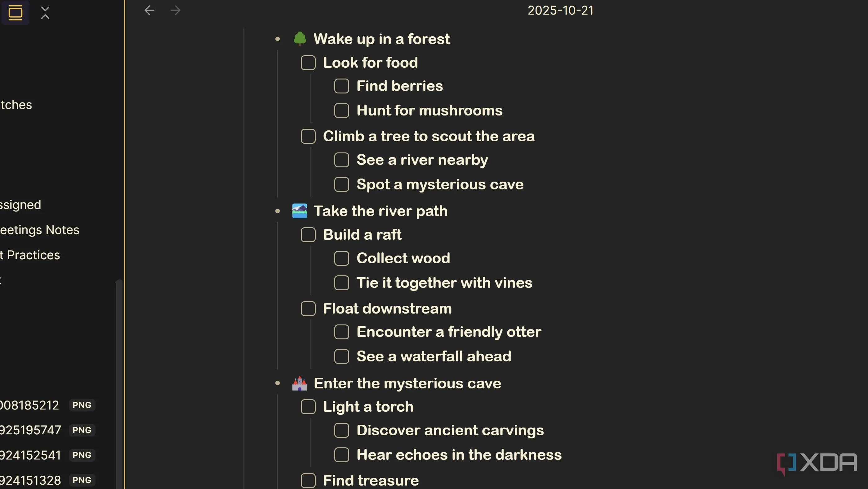This screenshot has width=868, height=489.
Task: Mark Build a raft as done
Action: click(308, 235)
